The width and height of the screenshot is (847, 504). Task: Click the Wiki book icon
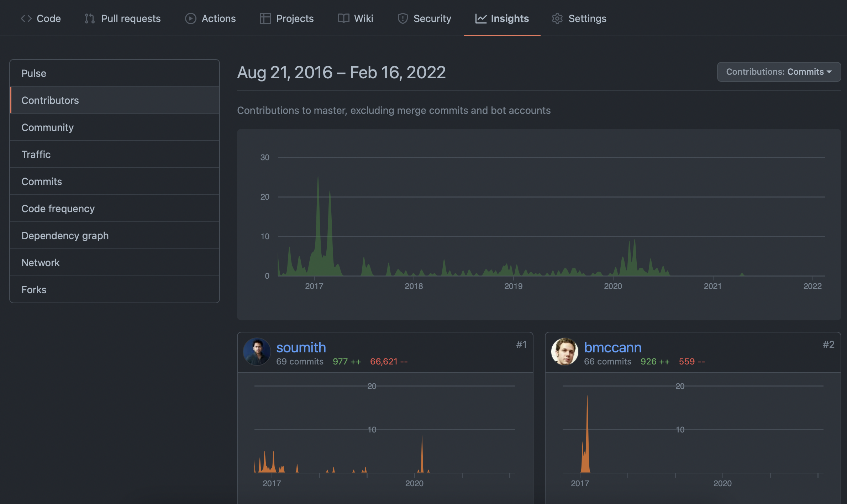[343, 19]
